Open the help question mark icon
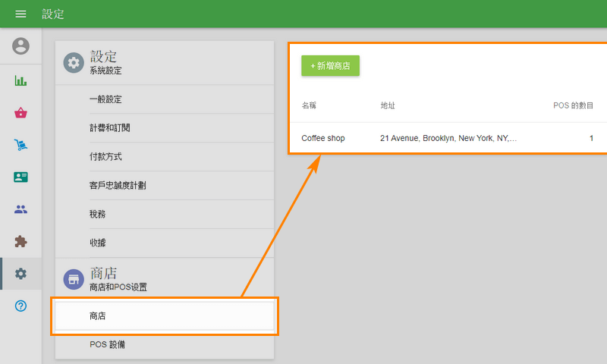This screenshot has width=607, height=364. tap(20, 306)
